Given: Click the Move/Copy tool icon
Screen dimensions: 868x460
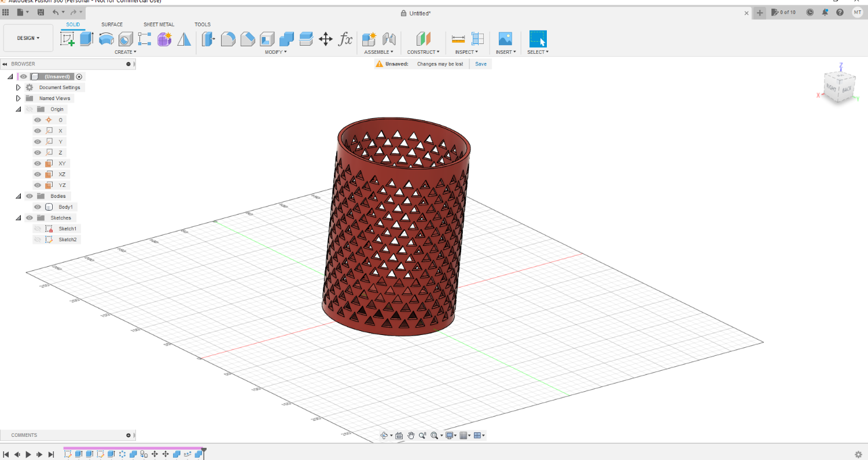Looking at the screenshot, I should coord(326,39).
